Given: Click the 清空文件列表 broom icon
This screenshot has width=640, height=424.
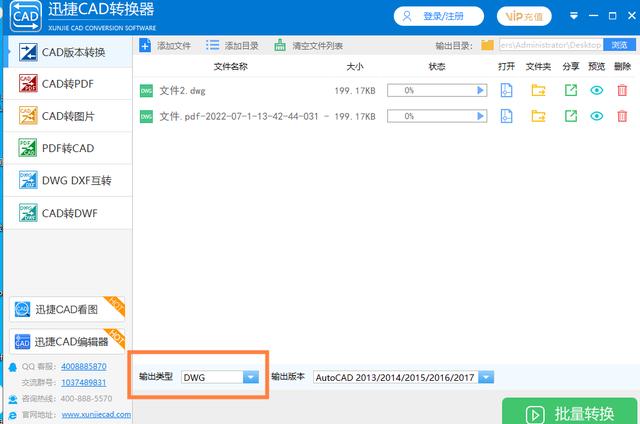Looking at the screenshot, I should tap(280, 45).
